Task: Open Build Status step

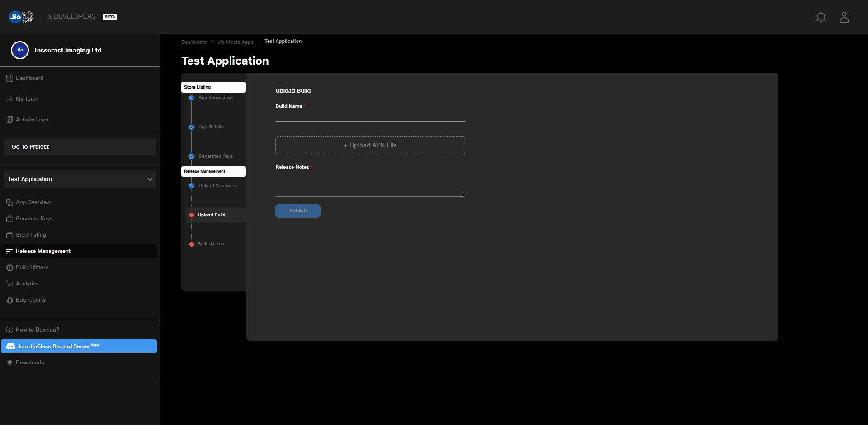Action: [x=211, y=244]
